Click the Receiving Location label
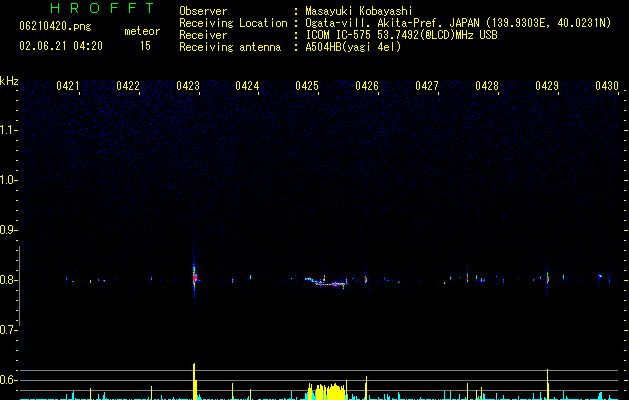 click(233, 23)
